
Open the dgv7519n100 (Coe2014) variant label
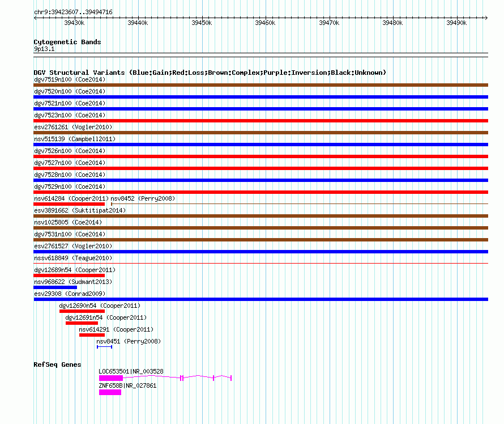(70, 79)
